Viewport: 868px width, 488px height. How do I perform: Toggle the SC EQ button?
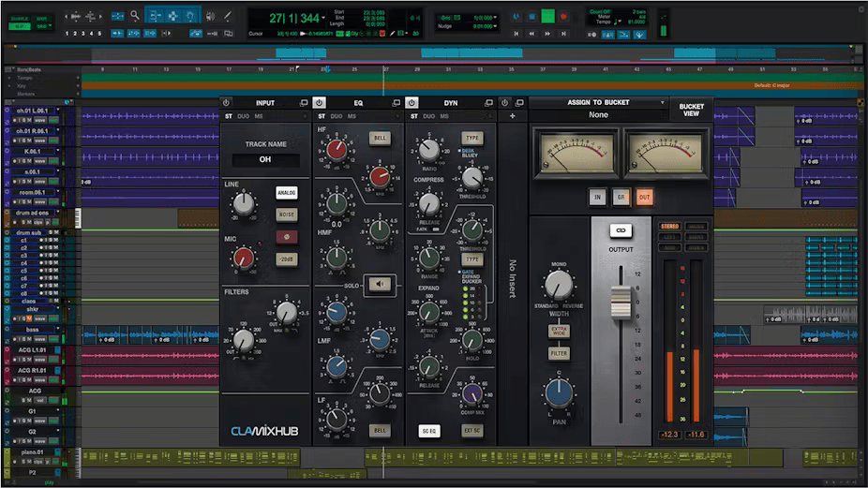pos(429,431)
